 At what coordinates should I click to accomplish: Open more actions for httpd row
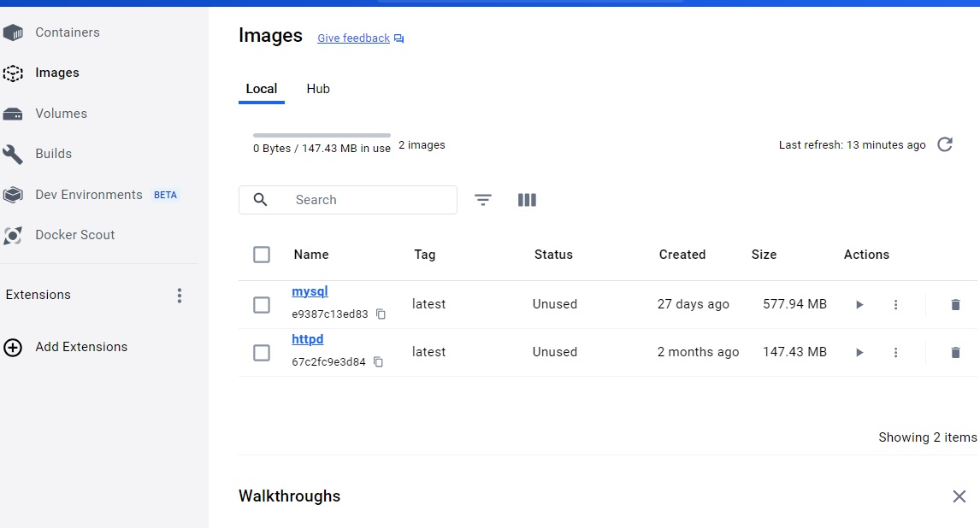click(895, 353)
